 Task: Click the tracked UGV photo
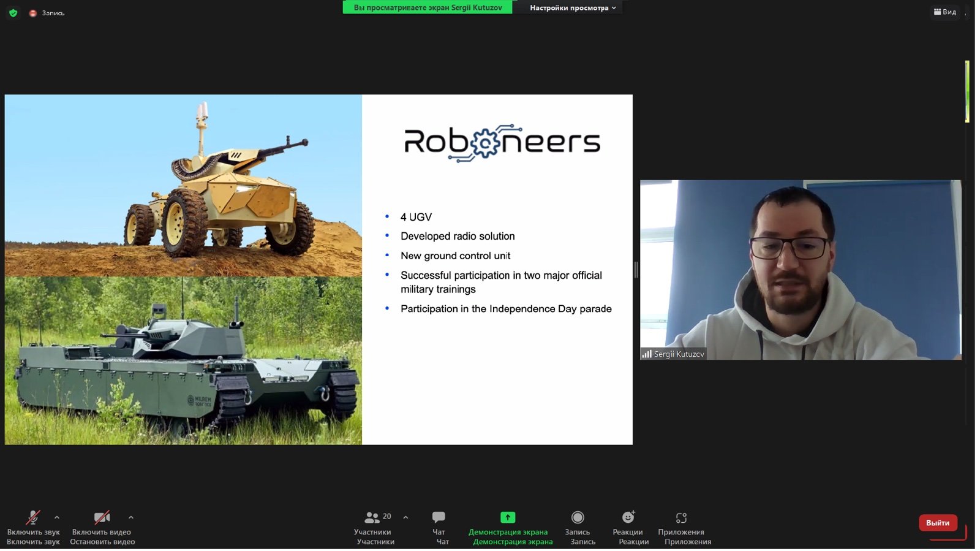click(183, 360)
